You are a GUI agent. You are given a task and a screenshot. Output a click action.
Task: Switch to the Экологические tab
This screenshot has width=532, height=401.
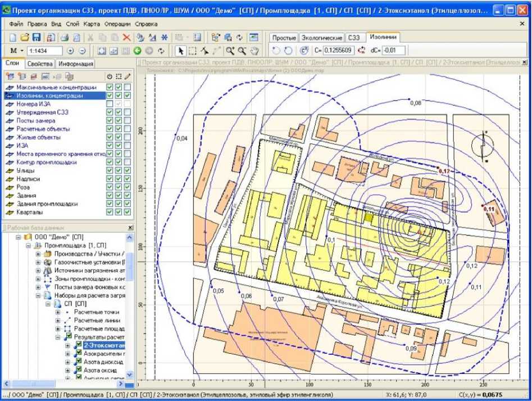pos(321,37)
